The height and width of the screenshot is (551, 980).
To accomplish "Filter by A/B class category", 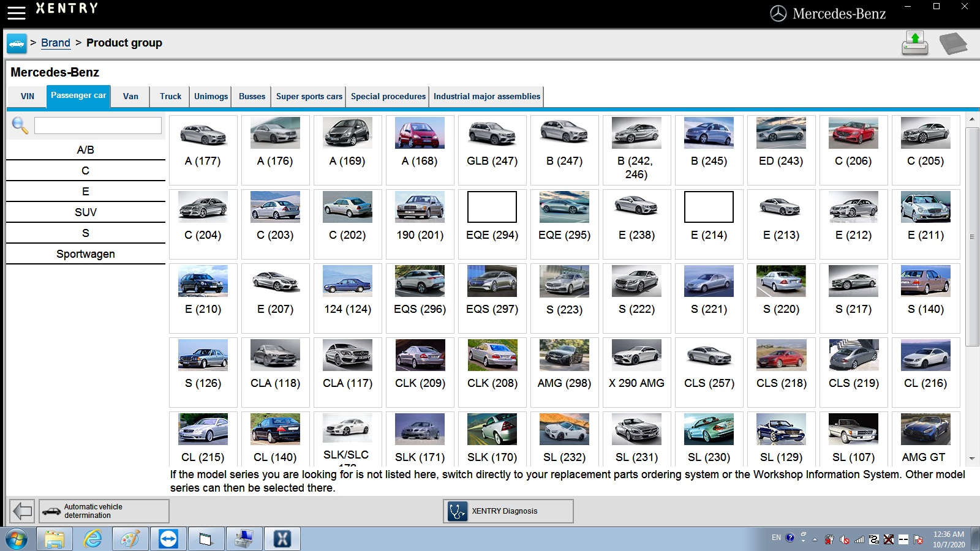I will coord(86,150).
